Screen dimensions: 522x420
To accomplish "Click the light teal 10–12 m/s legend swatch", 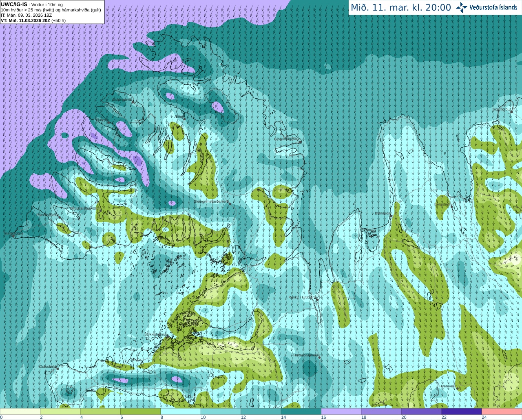I will [221, 411].
